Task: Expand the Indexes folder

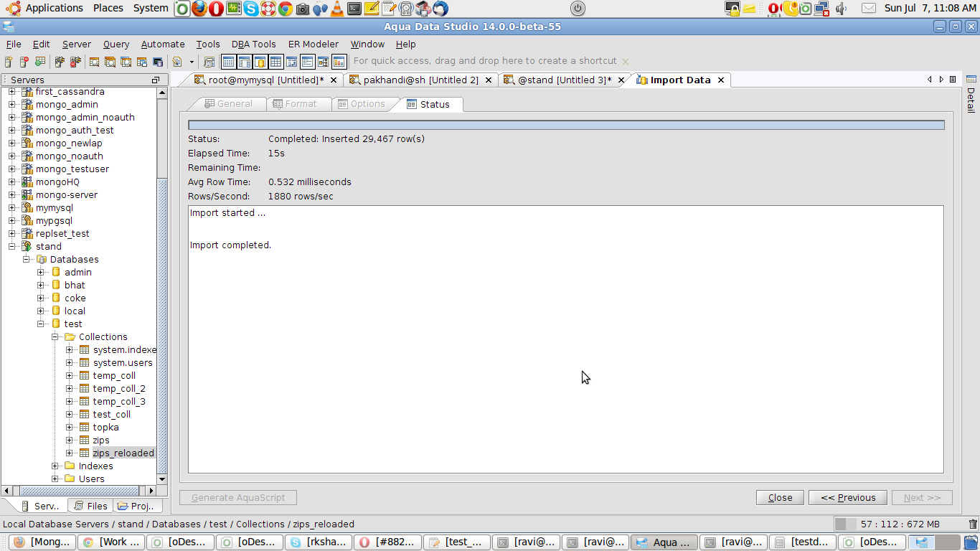Action: (x=55, y=466)
